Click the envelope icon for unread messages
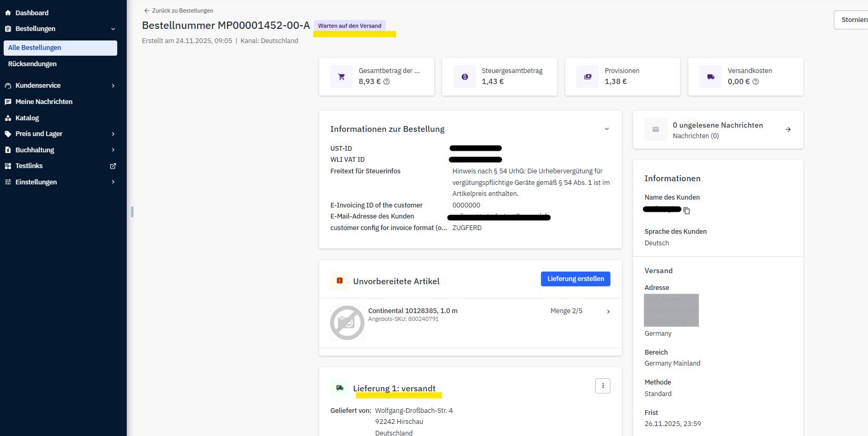This screenshot has width=868, height=436. pyautogui.click(x=656, y=130)
